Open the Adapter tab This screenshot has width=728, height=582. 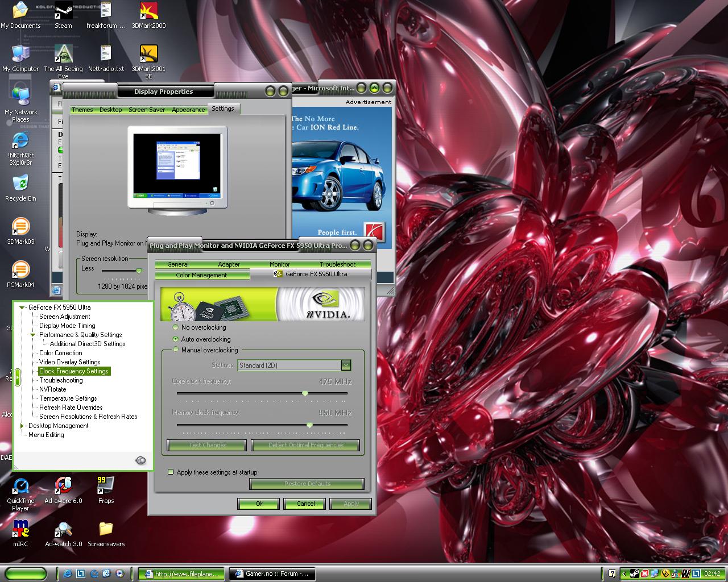[x=229, y=264]
